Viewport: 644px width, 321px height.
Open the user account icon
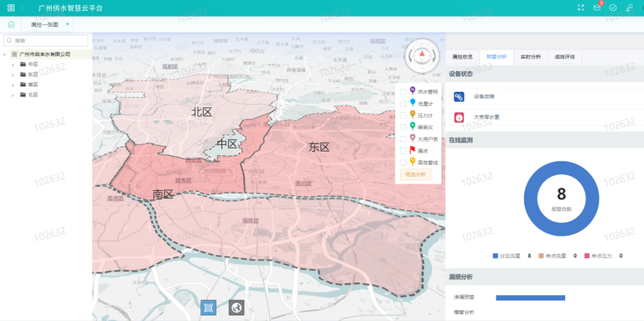pos(629,8)
